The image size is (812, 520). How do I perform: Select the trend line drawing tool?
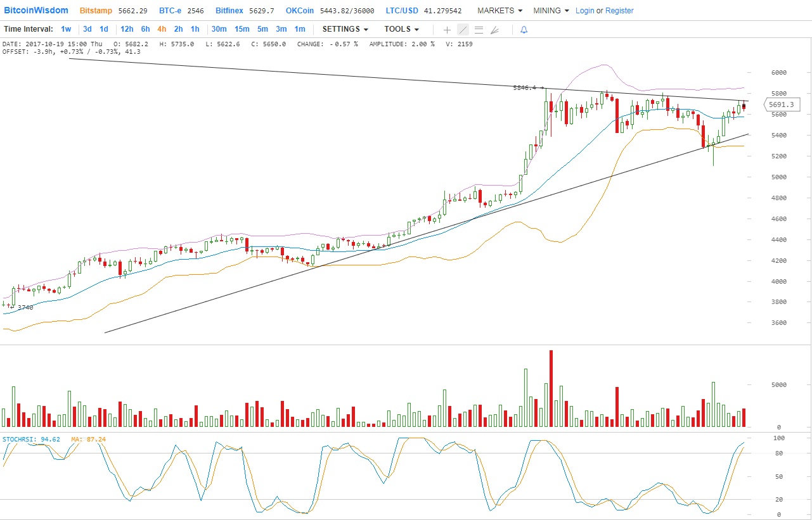pyautogui.click(x=463, y=30)
